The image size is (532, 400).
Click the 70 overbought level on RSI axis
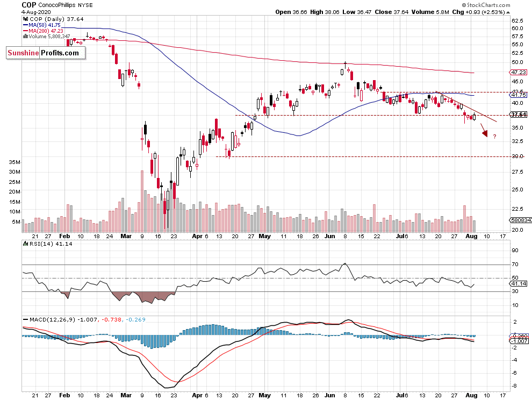pyautogui.click(x=515, y=264)
